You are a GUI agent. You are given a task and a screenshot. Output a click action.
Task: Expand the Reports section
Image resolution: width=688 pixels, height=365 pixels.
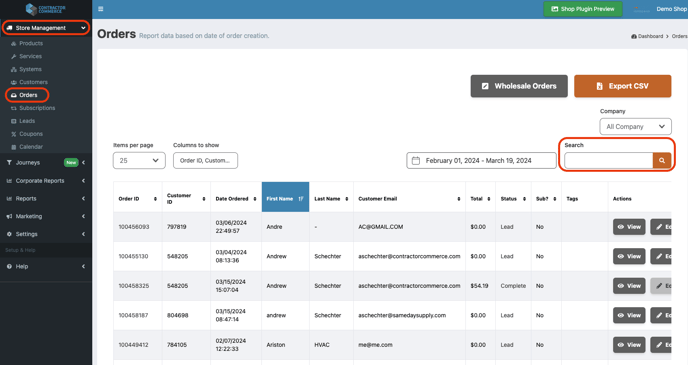(x=46, y=199)
